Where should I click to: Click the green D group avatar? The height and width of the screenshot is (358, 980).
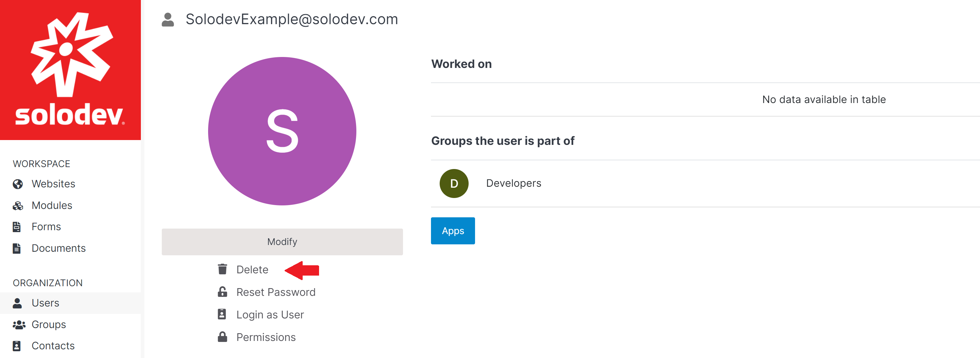454,184
